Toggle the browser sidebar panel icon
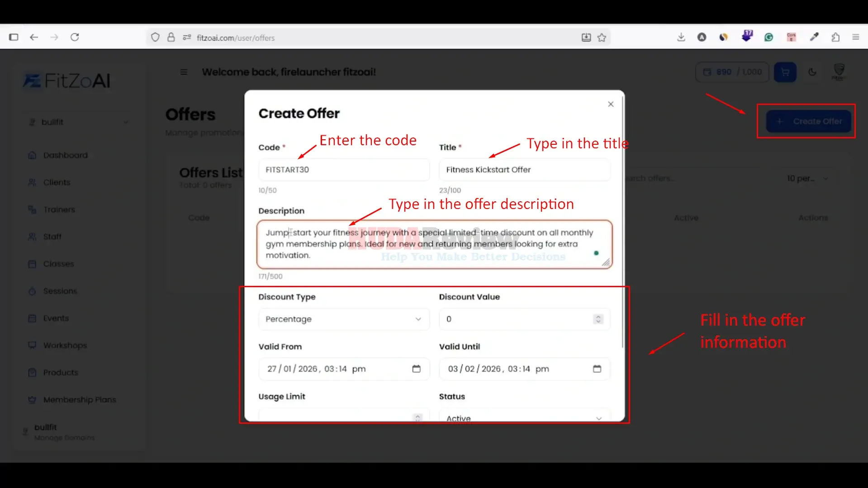The width and height of the screenshot is (868, 488). point(14,38)
